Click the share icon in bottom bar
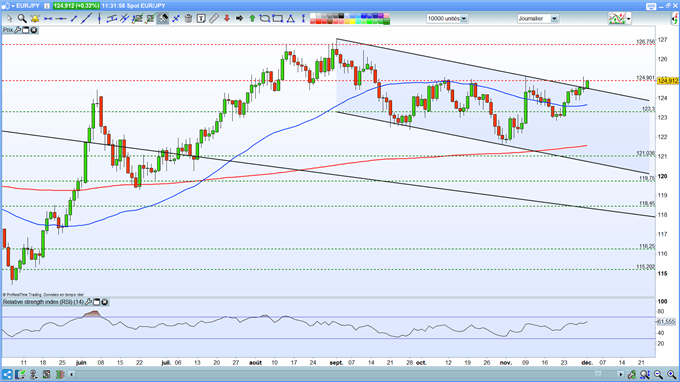 point(7,374)
